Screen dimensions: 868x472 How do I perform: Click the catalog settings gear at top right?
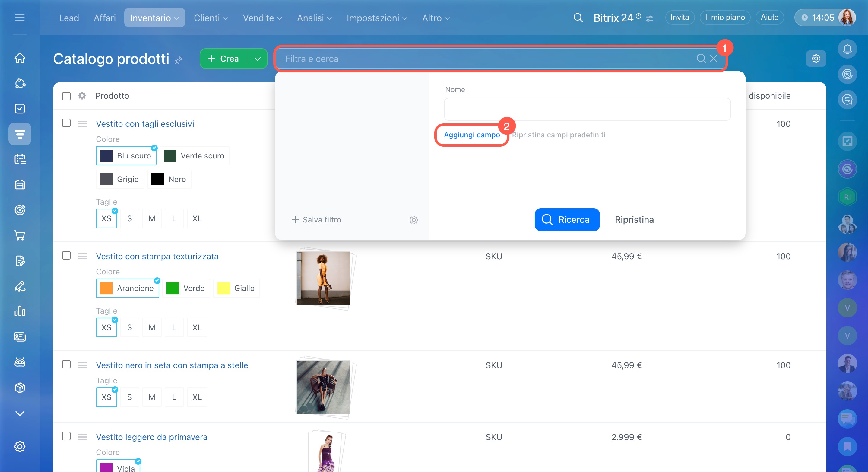(816, 59)
